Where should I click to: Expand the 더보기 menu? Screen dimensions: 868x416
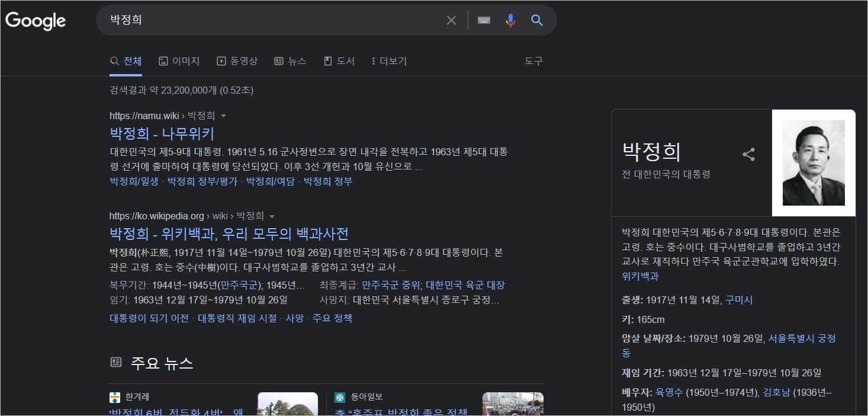tap(389, 61)
